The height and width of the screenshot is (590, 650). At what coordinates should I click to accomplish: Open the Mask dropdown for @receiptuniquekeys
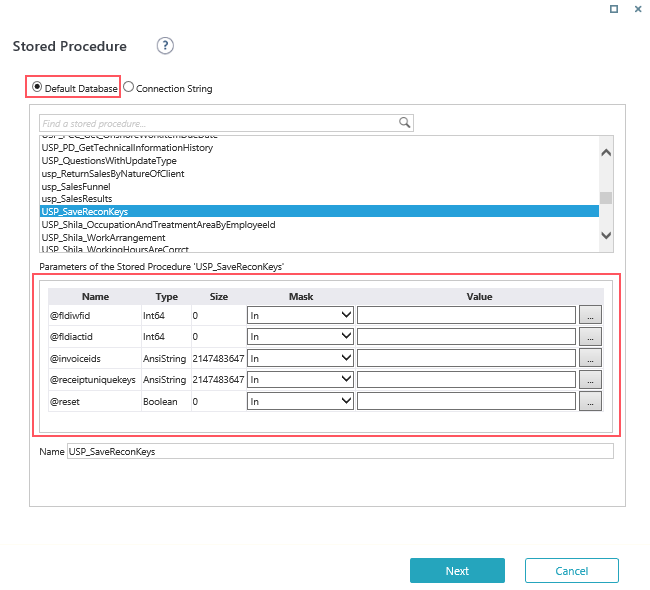tap(300, 379)
